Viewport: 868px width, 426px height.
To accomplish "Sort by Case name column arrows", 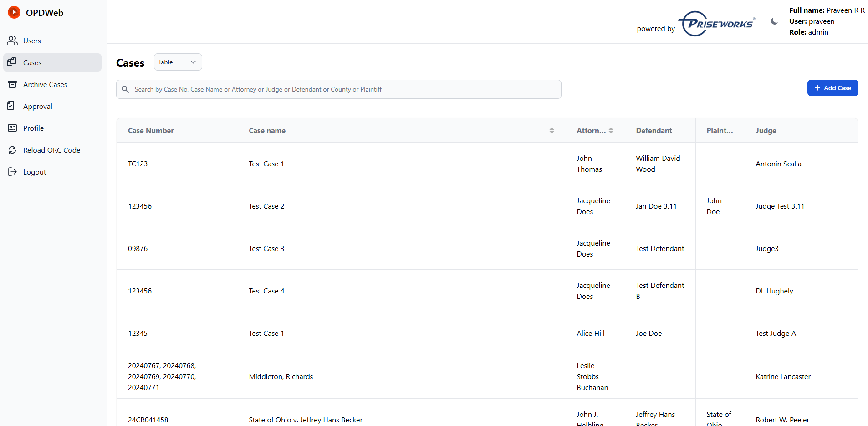I will click(x=551, y=131).
